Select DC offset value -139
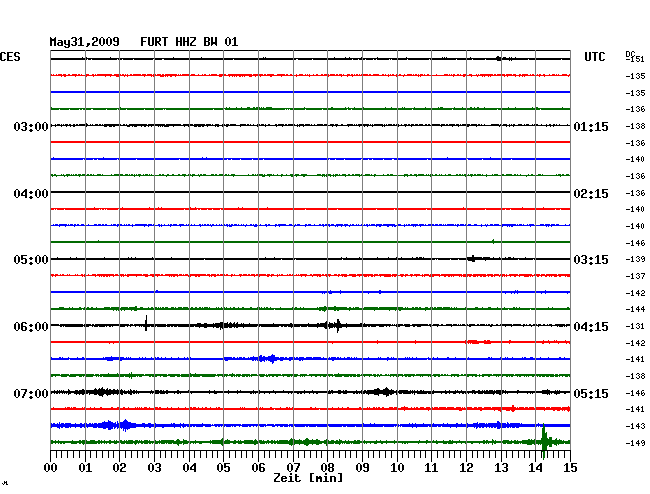 (635, 259)
